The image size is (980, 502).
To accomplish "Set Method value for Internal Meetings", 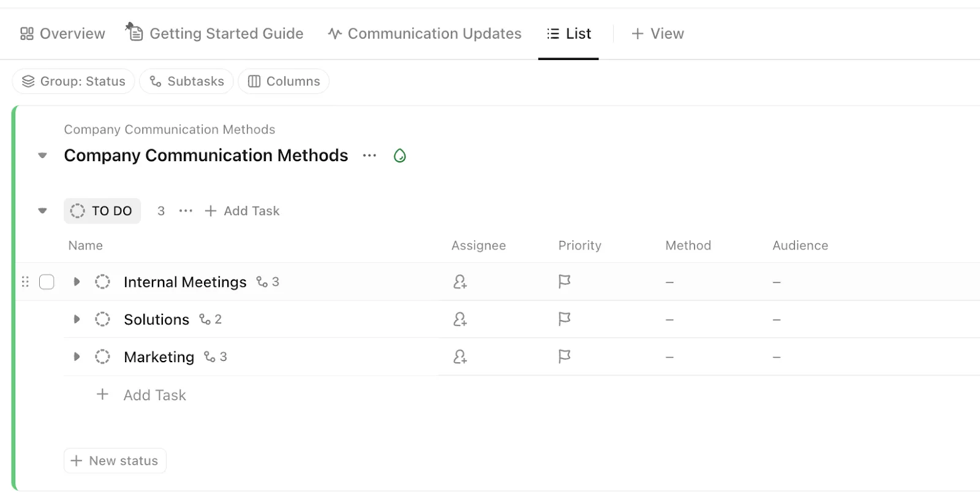I will (x=669, y=283).
